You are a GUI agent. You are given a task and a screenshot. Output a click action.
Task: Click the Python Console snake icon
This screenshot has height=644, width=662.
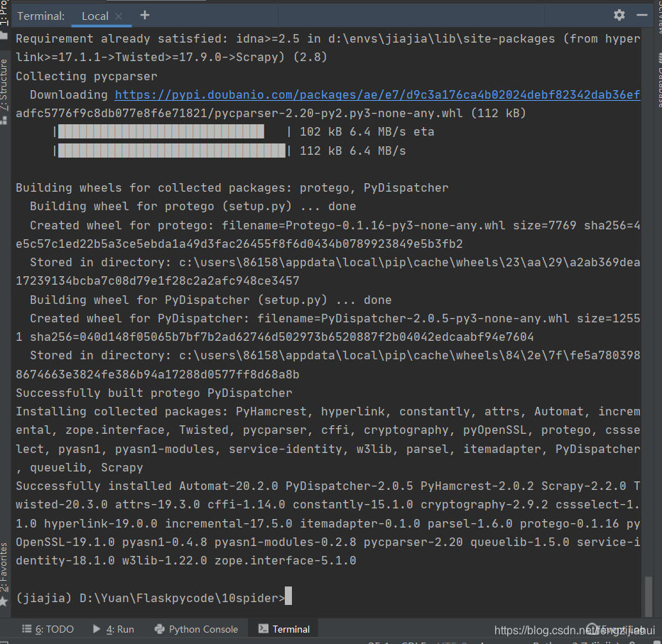[160, 629]
